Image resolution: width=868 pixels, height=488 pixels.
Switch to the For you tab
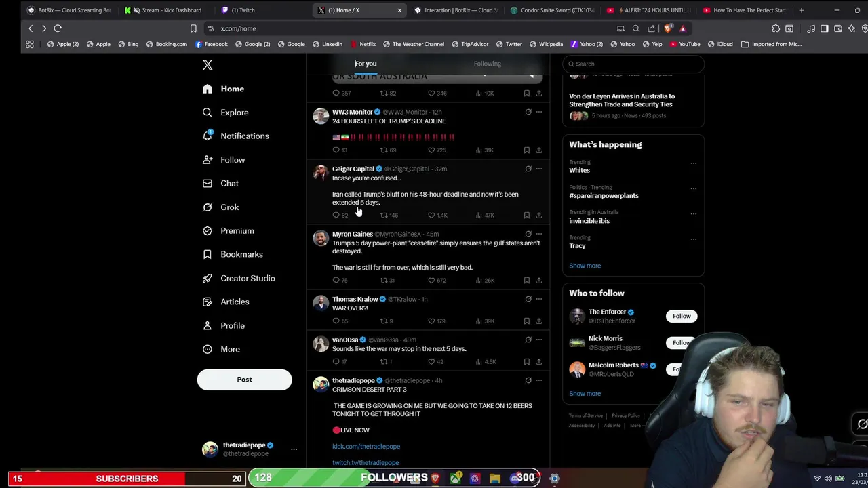coord(366,64)
